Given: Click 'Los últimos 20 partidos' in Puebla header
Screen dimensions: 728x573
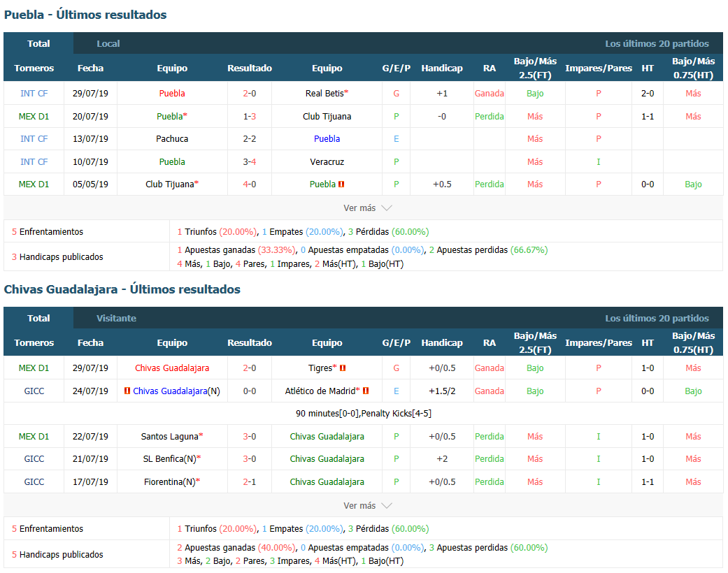Looking at the screenshot, I should [657, 43].
